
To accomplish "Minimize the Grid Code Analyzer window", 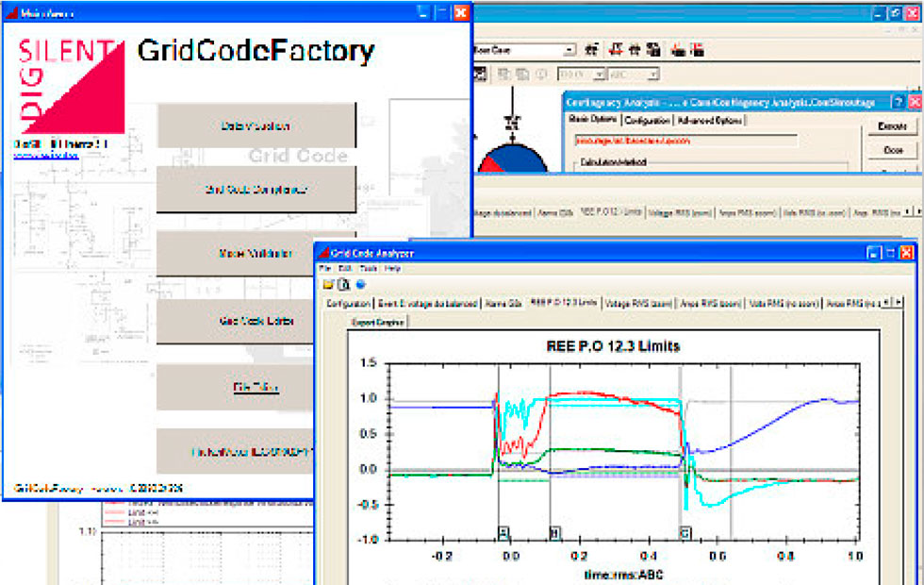I will coord(873,253).
